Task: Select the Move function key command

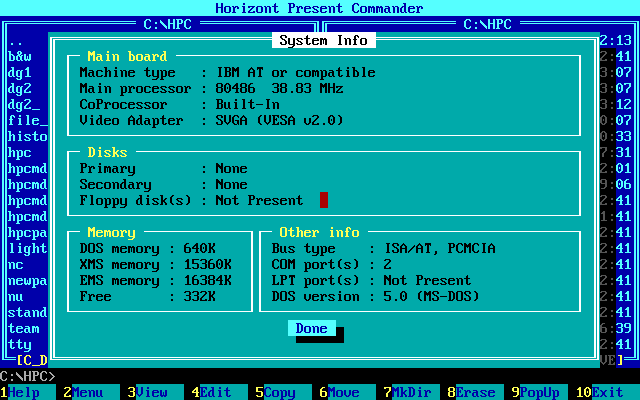Action: tap(343, 393)
